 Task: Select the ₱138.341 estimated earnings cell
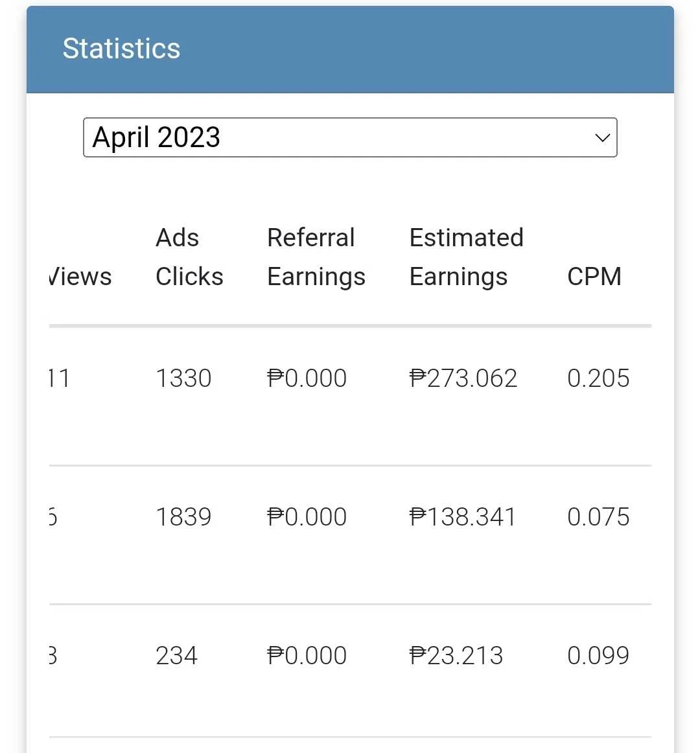pos(463,517)
